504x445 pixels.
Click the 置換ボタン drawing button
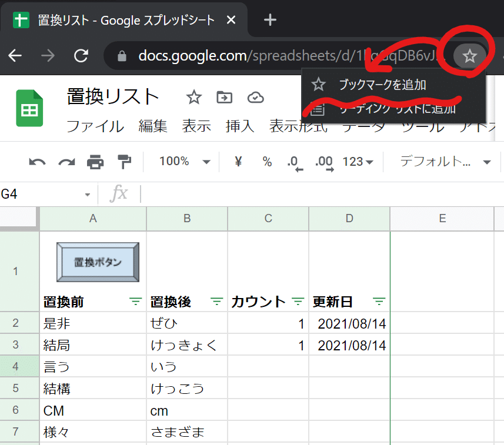(x=98, y=262)
